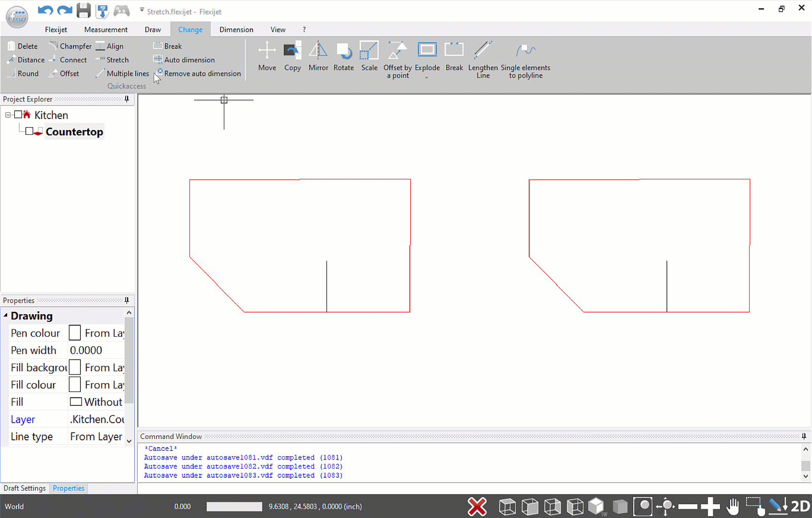Activate the Rotate tool
The width and height of the screenshot is (812, 518).
click(343, 58)
